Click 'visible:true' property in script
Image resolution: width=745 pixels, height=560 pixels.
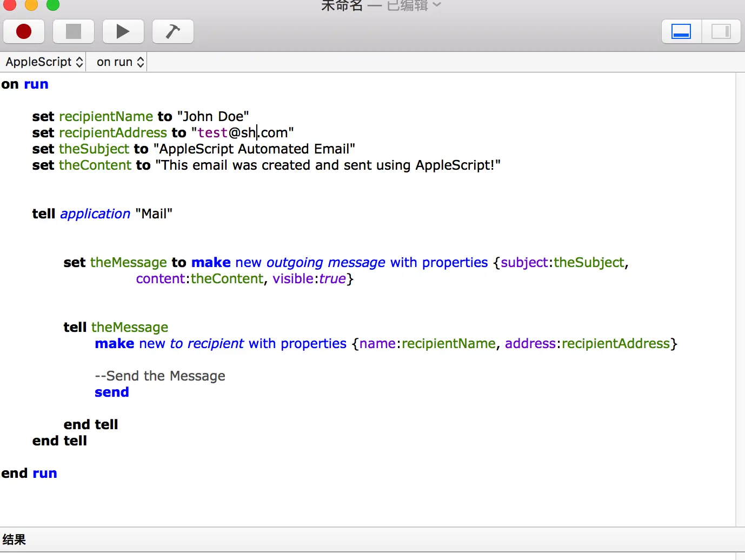point(309,278)
